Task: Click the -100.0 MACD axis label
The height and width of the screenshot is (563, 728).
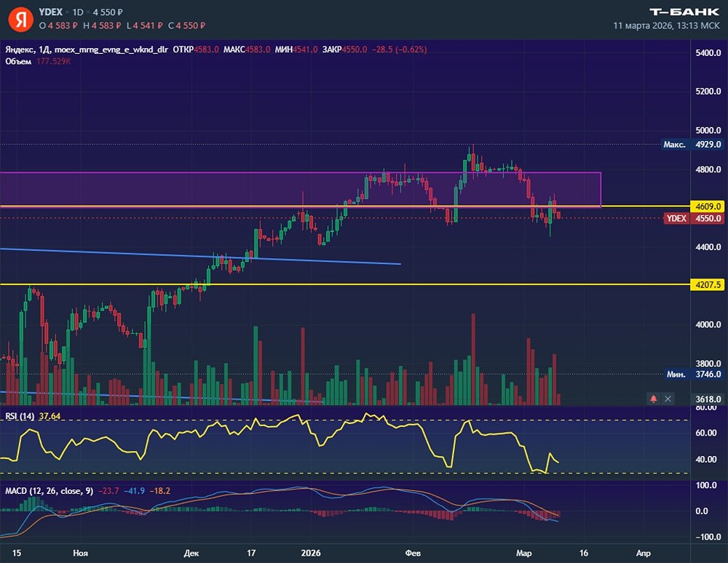Action: [x=708, y=537]
